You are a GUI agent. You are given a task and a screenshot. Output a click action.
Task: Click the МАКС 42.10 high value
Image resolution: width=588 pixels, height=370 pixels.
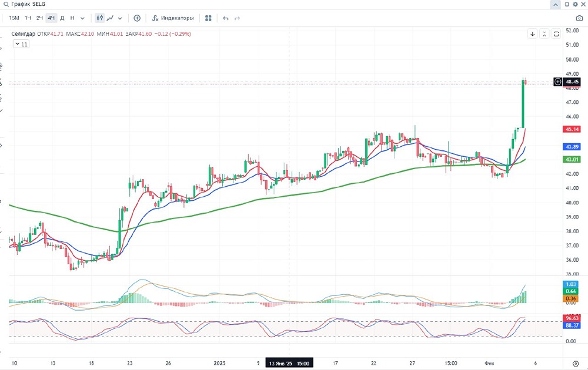[x=80, y=33]
